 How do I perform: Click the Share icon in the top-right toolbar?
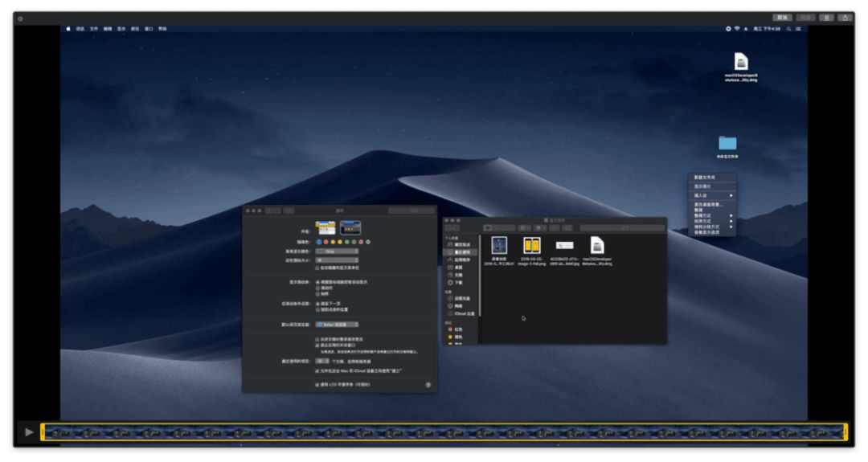845,17
